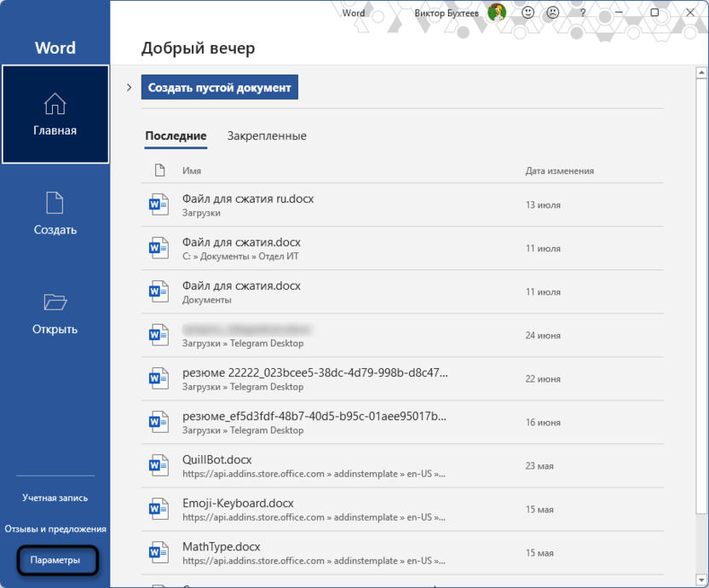Select the Создать new-document icon

(55, 202)
